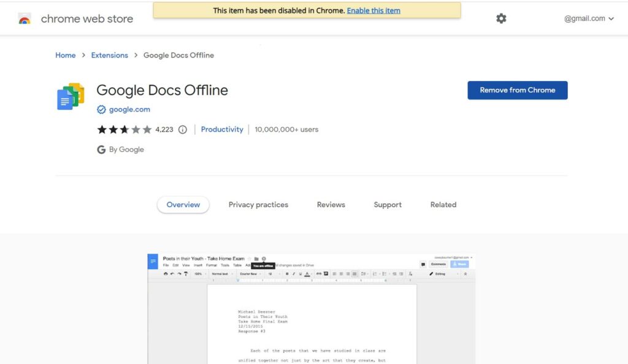This screenshot has height=364, width=628.
Task: Select the Overview tab
Action: click(183, 205)
